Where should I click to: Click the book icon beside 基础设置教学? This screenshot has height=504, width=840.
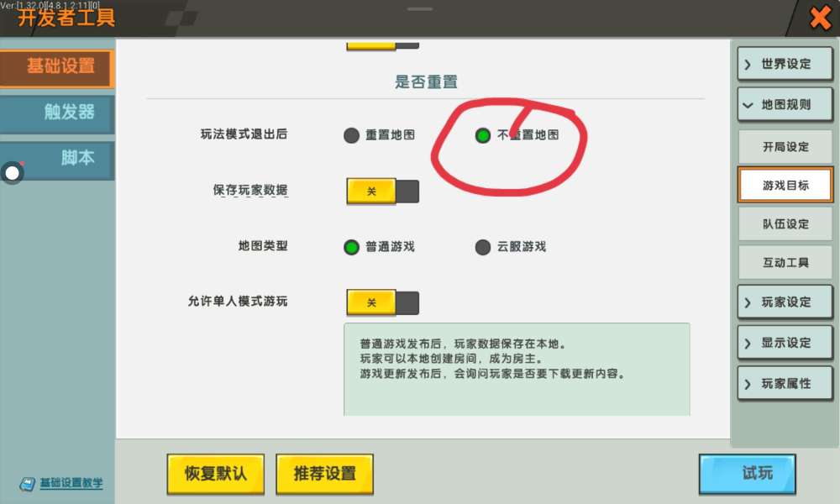[28, 484]
